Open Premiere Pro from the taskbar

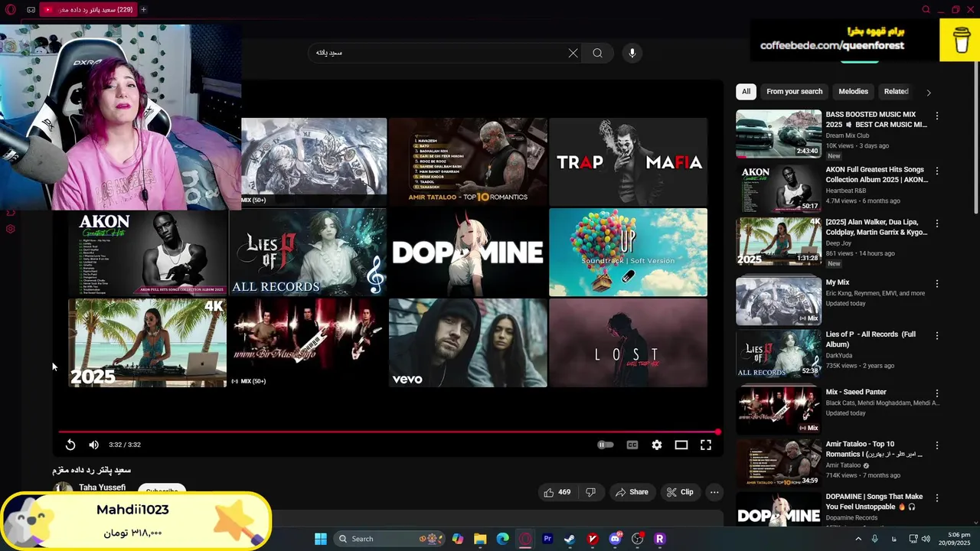547,539
